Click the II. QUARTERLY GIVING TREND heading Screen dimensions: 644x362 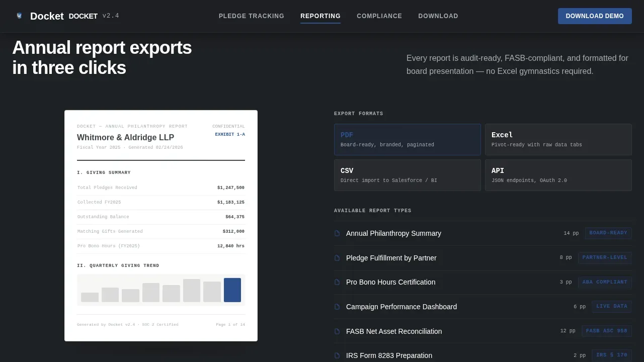point(118,265)
